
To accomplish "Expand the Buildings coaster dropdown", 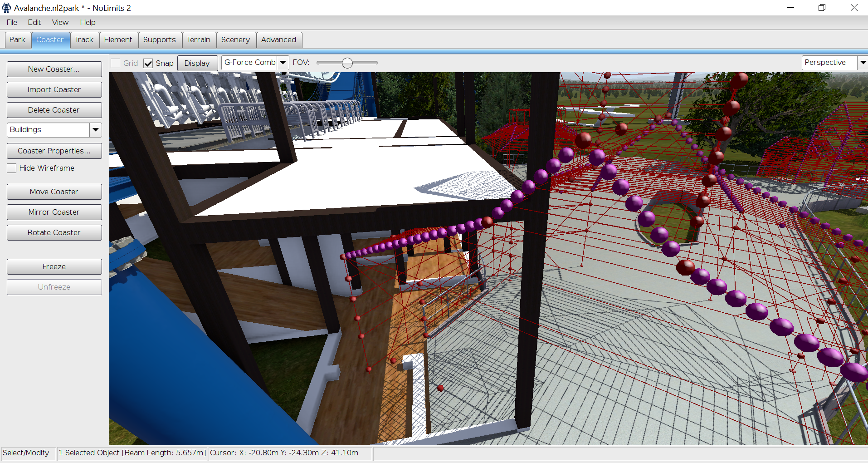I will tap(95, 130).
